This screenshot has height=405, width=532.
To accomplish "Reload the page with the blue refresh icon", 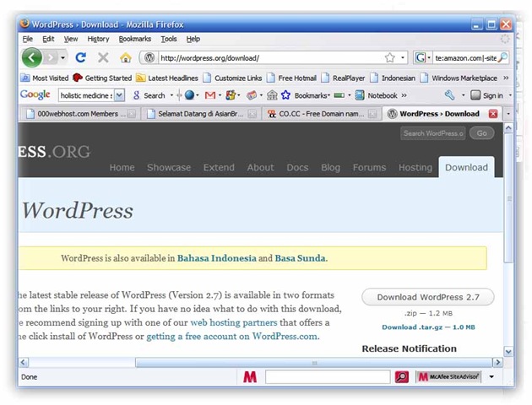I will coord(80,57).
